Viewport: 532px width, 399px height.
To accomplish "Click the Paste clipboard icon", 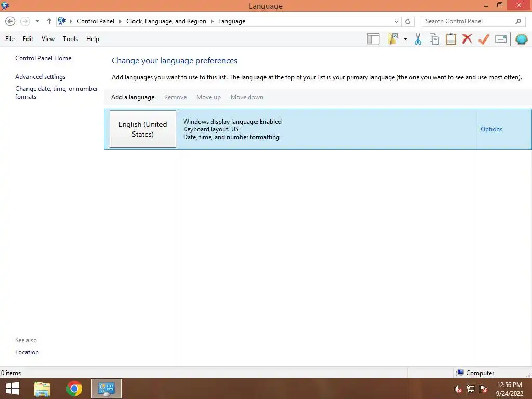I will [x=450, y=39].
